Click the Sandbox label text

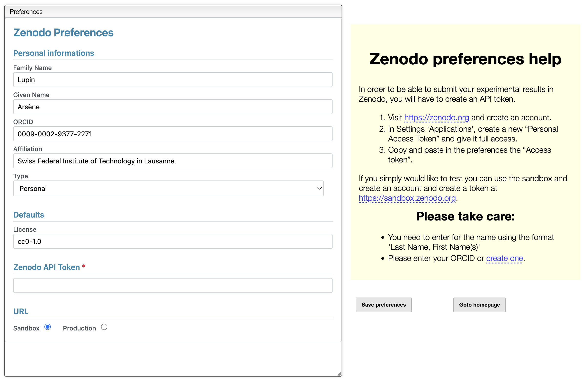click(26, 329)
